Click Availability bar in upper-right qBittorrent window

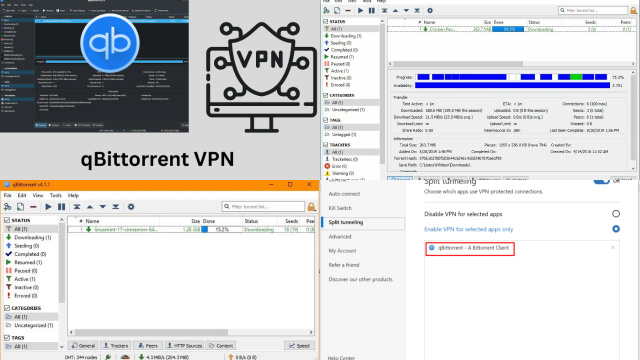point(512,85)
